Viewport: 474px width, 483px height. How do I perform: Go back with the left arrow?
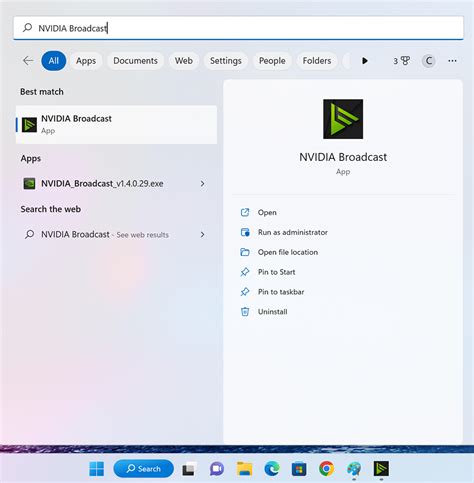click(x=28, y=61)
